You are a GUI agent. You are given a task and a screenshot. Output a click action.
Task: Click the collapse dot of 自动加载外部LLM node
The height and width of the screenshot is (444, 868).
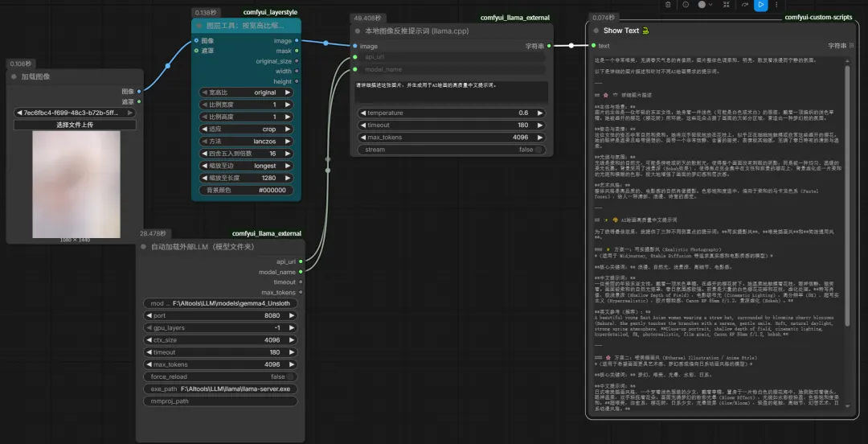pyautogui.click(x=143, y=247)
